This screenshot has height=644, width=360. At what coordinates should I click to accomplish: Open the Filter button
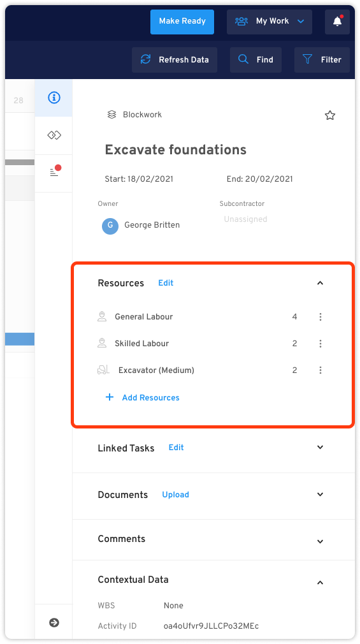[x=322, y=60]
